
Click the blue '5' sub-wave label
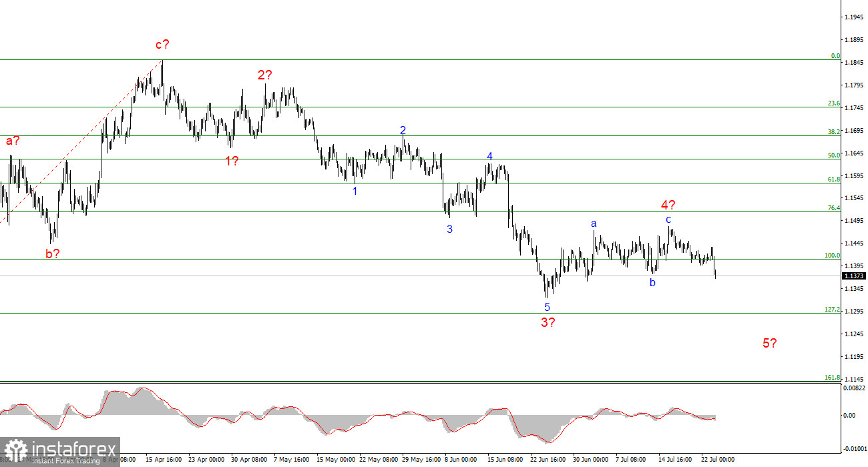(x=547, y=307)
